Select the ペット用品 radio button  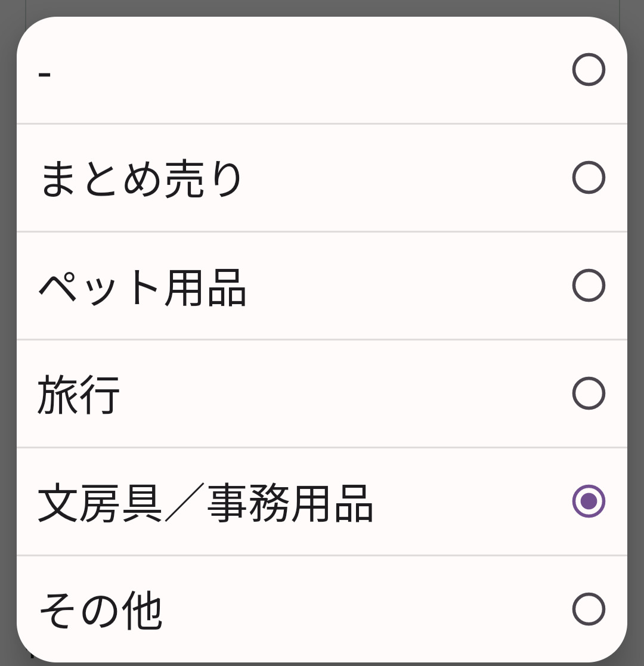(589, 286)
